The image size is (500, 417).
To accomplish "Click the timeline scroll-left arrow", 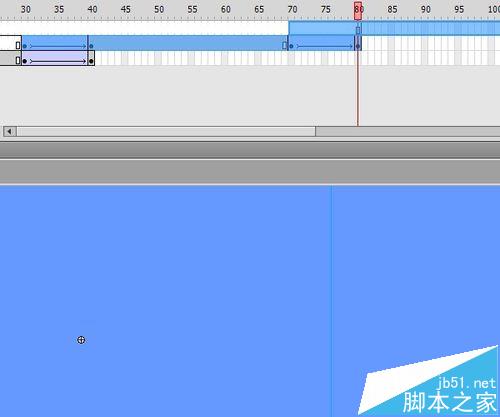I will [x=10, y=131].
